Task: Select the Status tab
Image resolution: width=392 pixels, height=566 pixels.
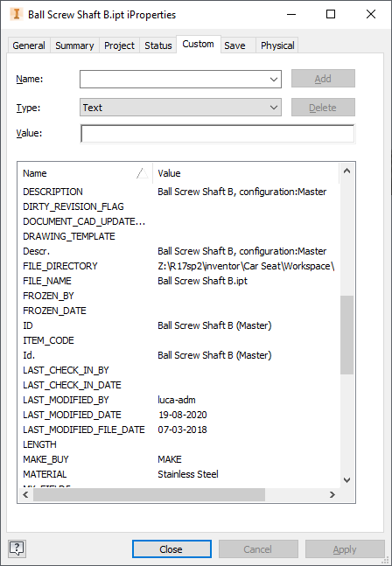Action: click(158, 45)
